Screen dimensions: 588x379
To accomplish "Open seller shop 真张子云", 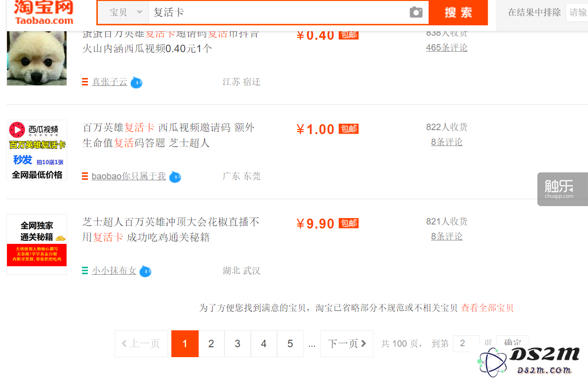I will (x=109, y=82).
